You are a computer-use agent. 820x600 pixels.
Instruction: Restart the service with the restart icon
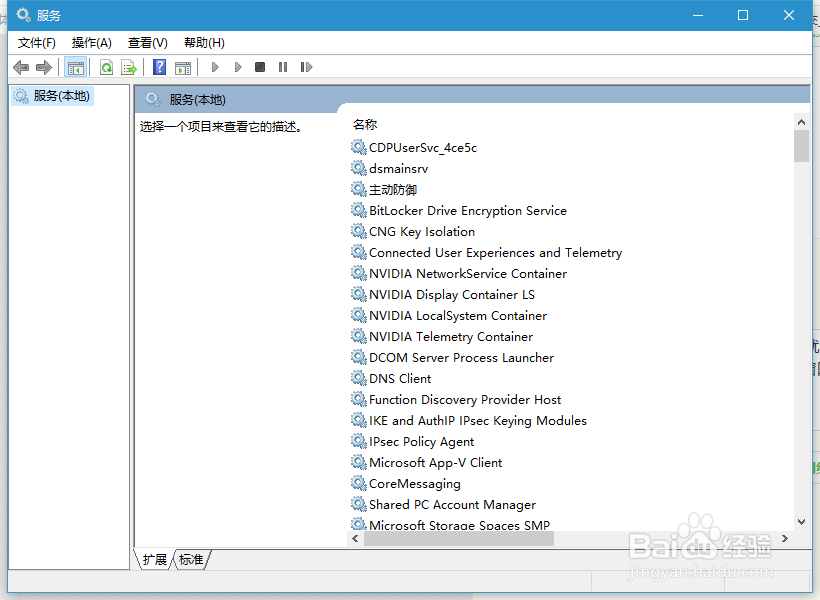pos(306,67)
